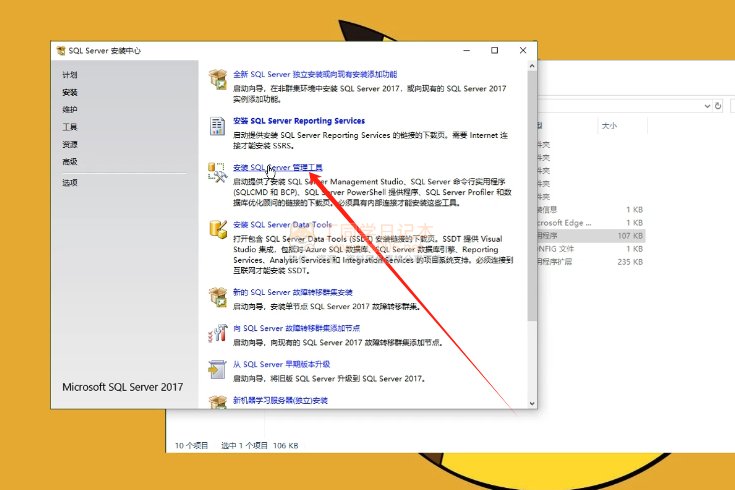Open the 新的 SQL Server 故障转移群集安装 link

point(292,292)
